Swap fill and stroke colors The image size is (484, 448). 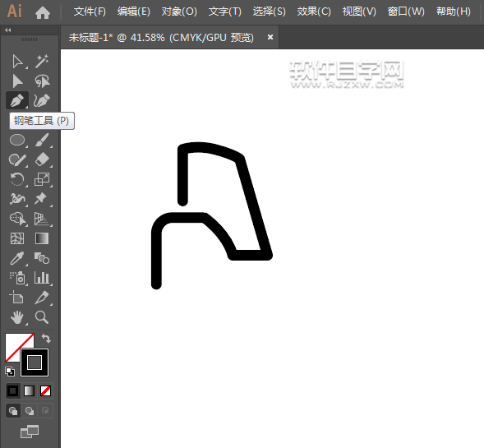coord(46,339)
